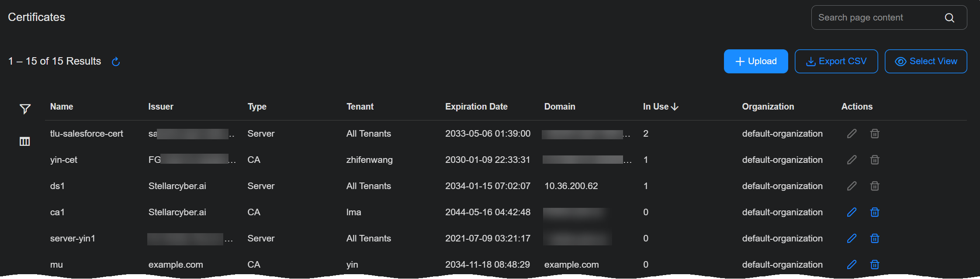The height and width of the screenshot is (279, 980).
Task: Edit the server-yin1 certificate
Action: pos(852,238)
